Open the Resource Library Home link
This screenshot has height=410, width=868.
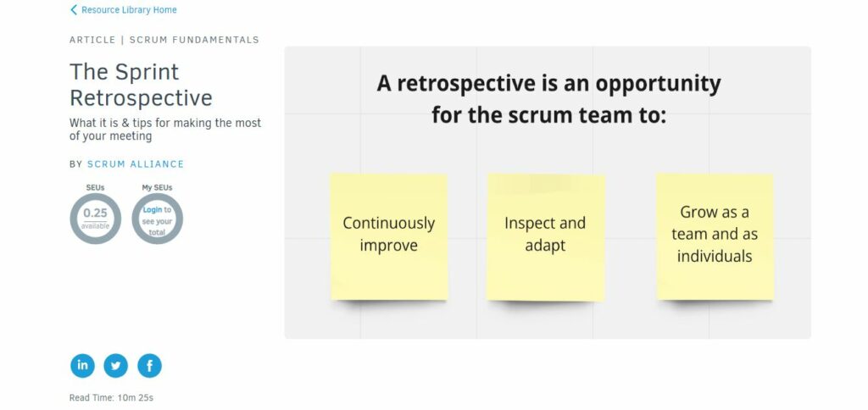(129, 10)
